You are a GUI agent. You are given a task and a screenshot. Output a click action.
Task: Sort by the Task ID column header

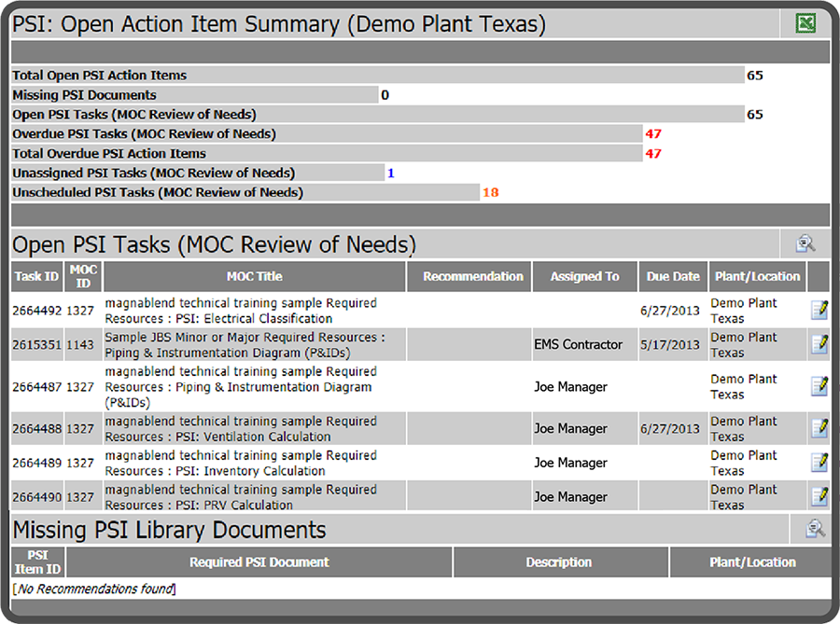tap(35, 275)
